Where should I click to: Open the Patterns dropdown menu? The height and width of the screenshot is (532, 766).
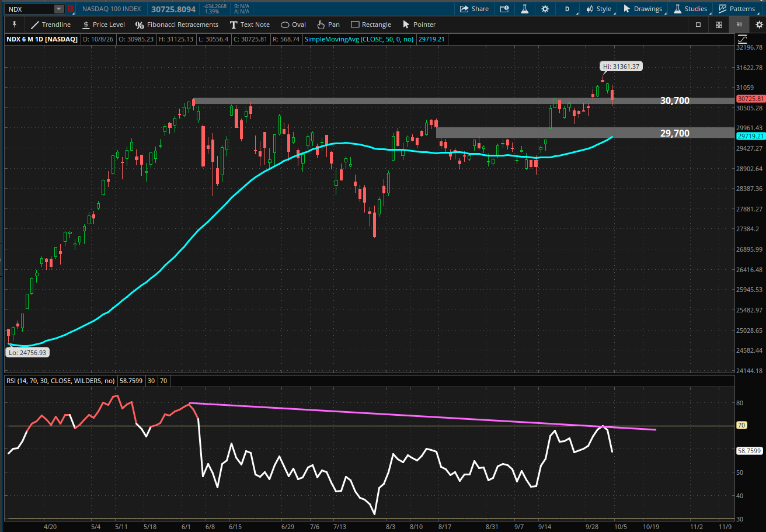tap(738, 9)
